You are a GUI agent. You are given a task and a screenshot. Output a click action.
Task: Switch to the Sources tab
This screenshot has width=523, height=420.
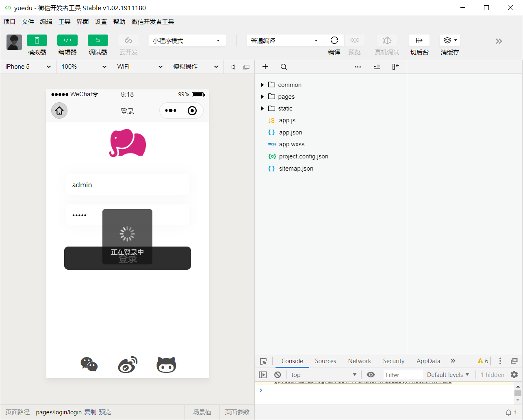326,361
